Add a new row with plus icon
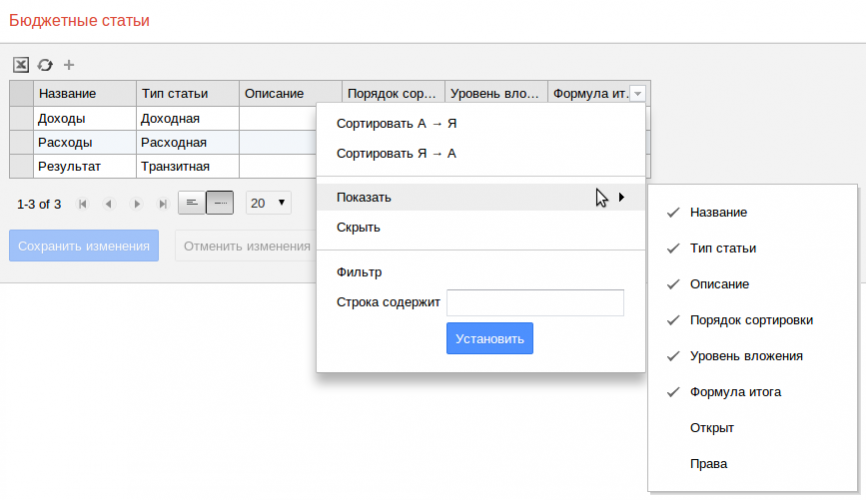Image resolution: width=866 pixels, height=500 pixels. tap(68, 65)
